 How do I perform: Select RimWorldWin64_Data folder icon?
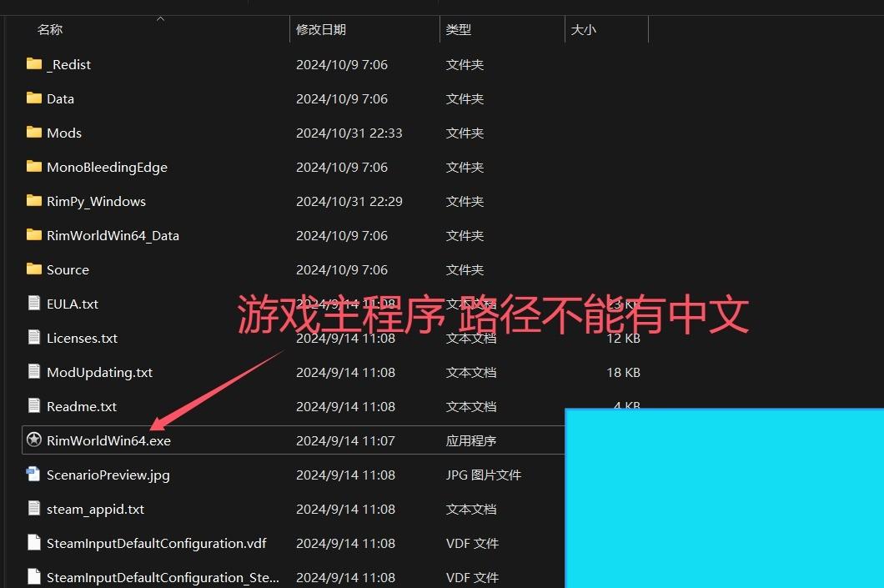pyautogui.click(x=34, y=235)
